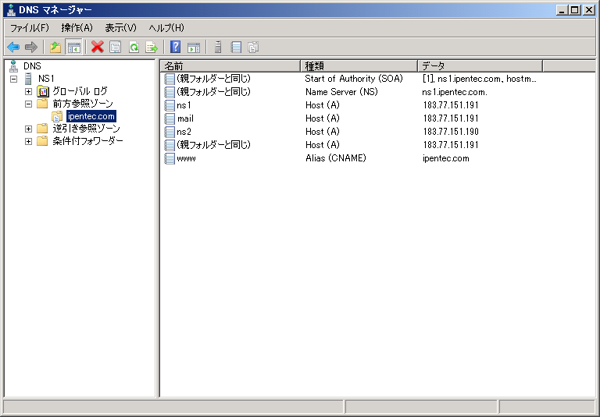600x417 pixels.
Task: Click the 条件付フォワーダー folder icon
Action: (x=42, y=141)
